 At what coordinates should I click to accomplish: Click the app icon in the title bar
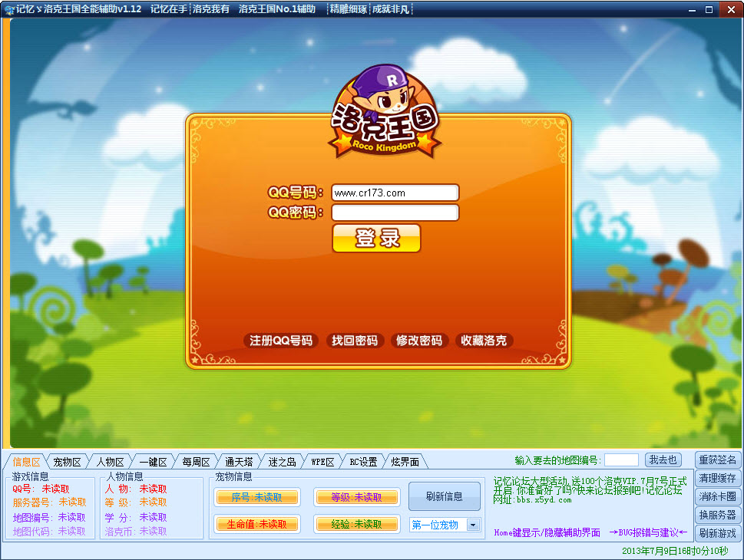click(x=8, y=9)
